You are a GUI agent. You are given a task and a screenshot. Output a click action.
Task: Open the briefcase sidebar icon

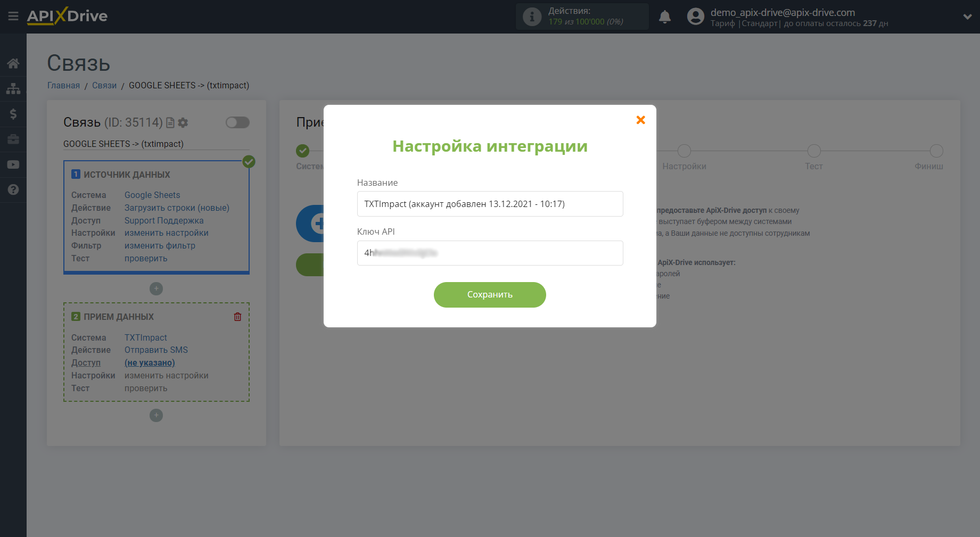13,139
